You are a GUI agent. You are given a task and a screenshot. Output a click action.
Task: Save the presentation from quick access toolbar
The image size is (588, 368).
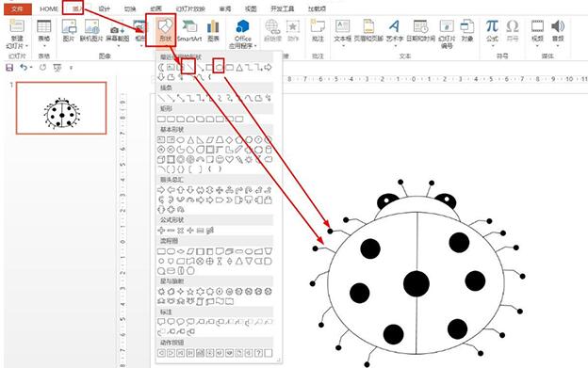click(x=9, y=68)
